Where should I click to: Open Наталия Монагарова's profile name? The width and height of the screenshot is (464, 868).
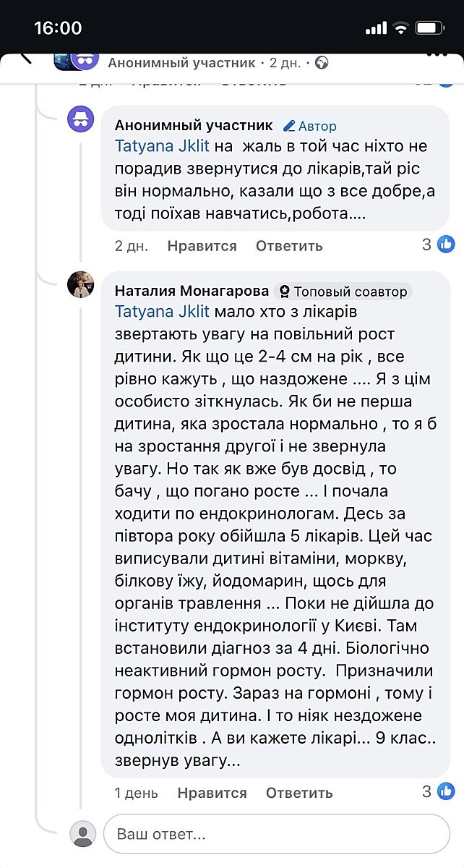pos(192,292)
